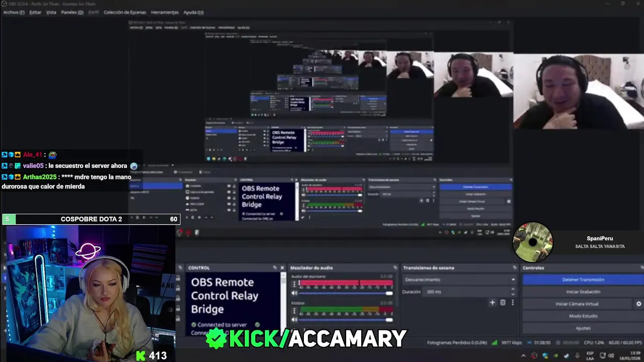Open nested virtual camera settings gear
644x362 pixels.
point(509,201)
